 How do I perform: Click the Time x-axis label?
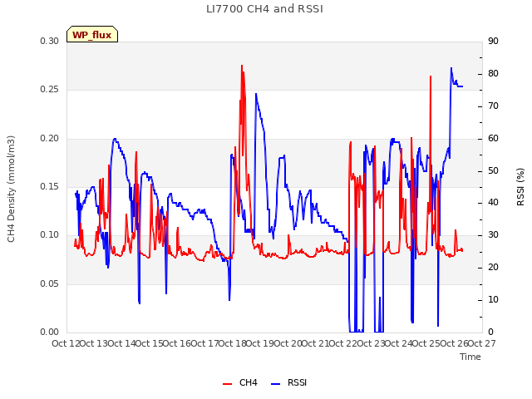pos(470,357)
